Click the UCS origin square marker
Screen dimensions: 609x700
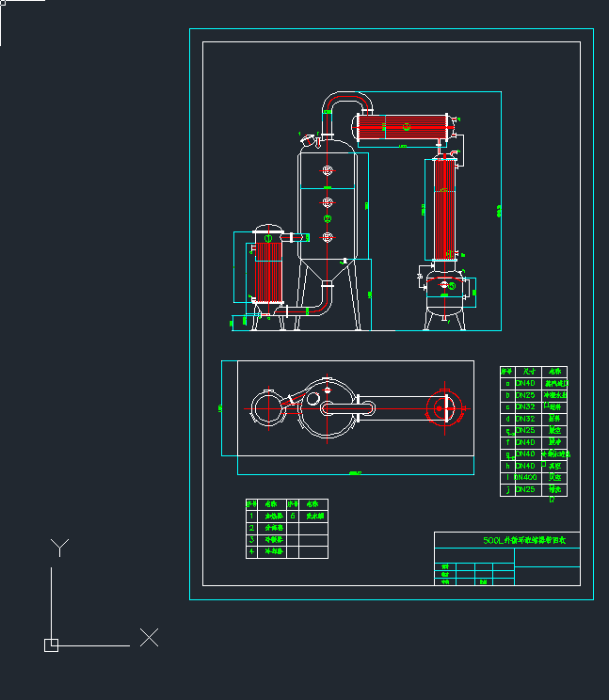click(51, 644)
